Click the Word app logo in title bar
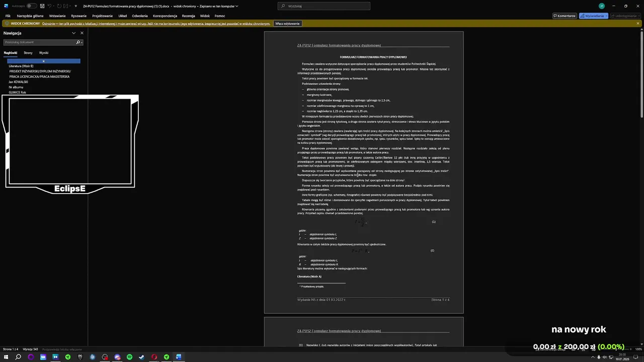 point(6,6)
